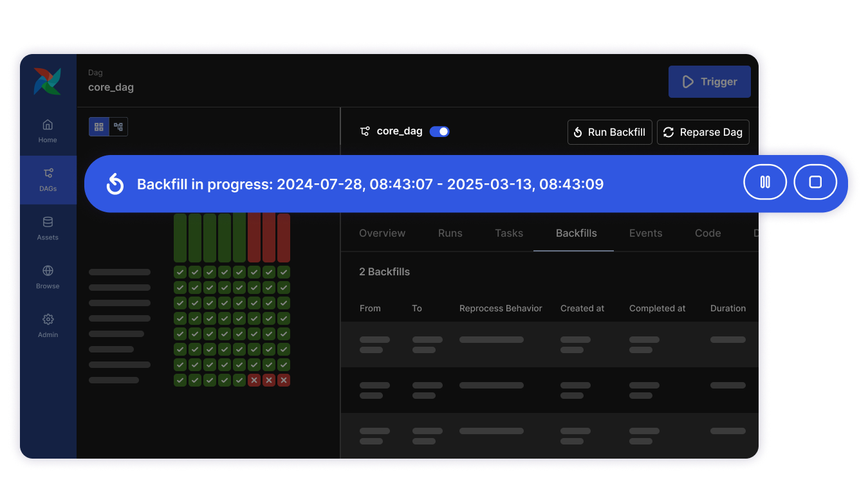Select the first green run duration bar
868x494 pixels.
click(x=180, y=237)
